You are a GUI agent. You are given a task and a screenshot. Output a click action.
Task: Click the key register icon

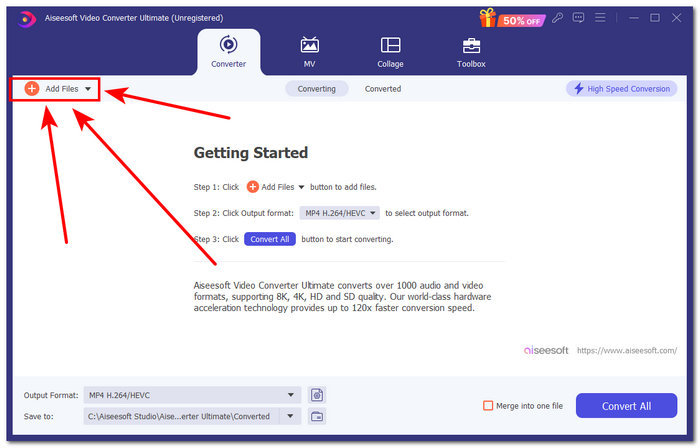pos(557,18)
